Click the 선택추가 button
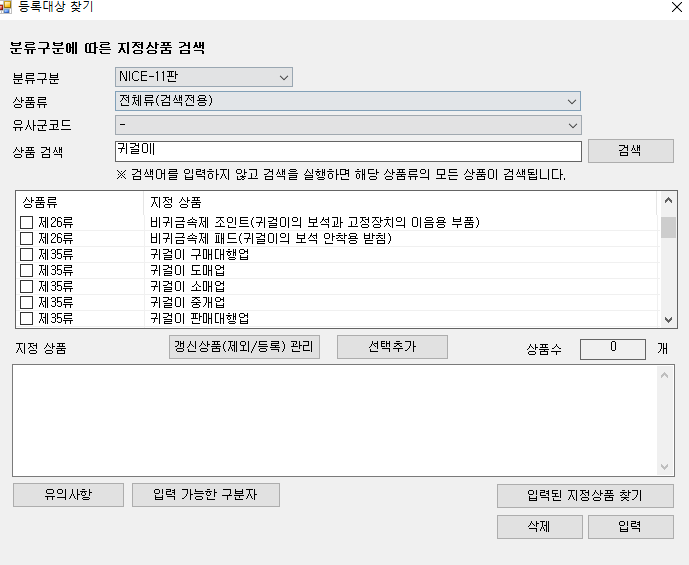Image resolution: width=689 pixels, height=565 pixels. pos(392,347)
